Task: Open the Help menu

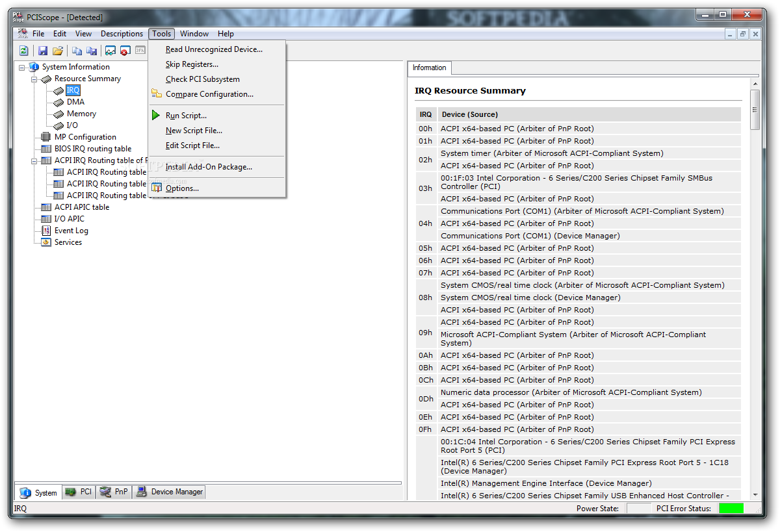Action: pos(226,34)
